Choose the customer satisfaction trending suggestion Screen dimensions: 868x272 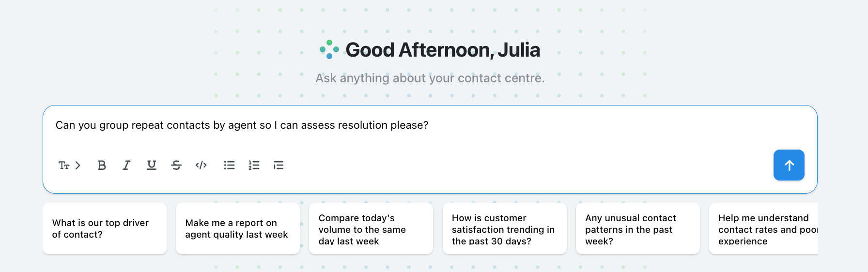coord(505,228)
